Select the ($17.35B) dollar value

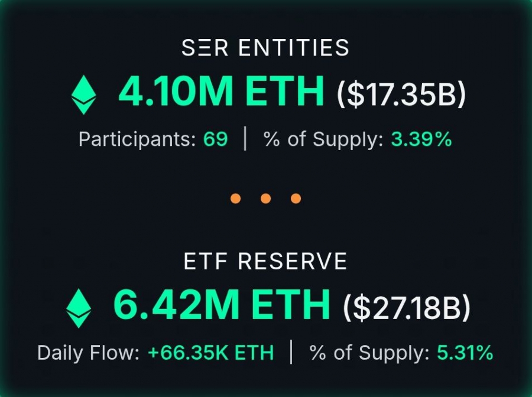point(401,95)
